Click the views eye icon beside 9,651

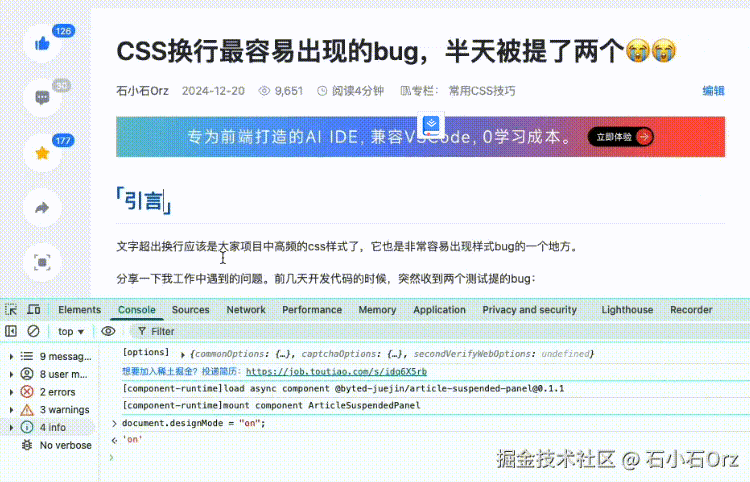(264, 91)
